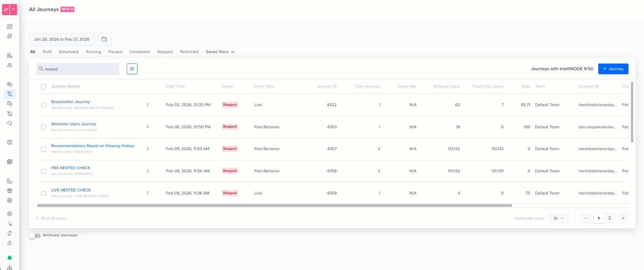Click the Entered Users column header

447,86
